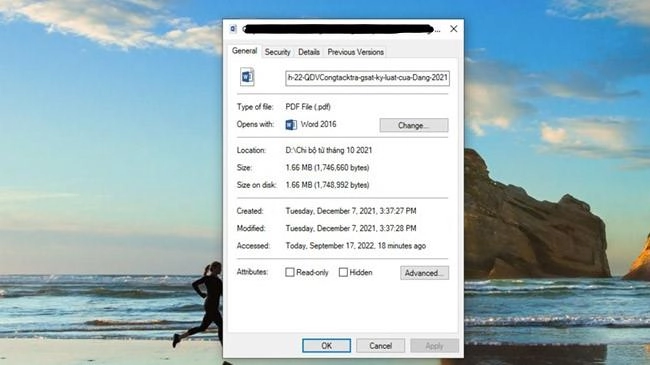The height and width of the screenshot is (365, 650).
Task: Select size value 1.66 MB (1,746,660 bytes)
Action: click(x=327, y=168)
